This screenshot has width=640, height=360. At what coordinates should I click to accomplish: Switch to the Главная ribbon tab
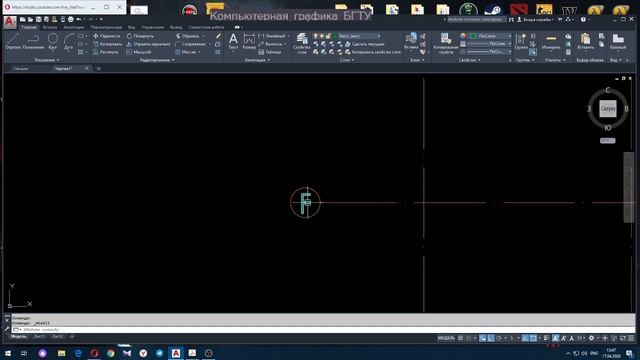click(x=29, y=27)
